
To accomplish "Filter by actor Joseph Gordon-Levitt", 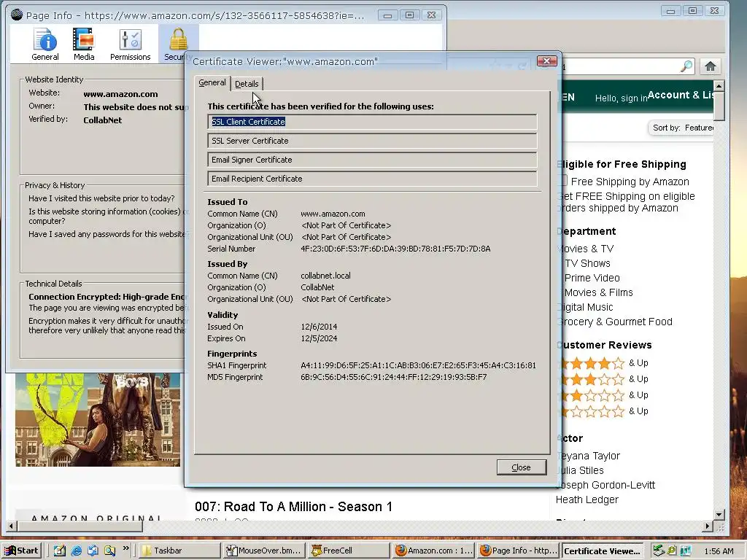I will click(605, 485).
